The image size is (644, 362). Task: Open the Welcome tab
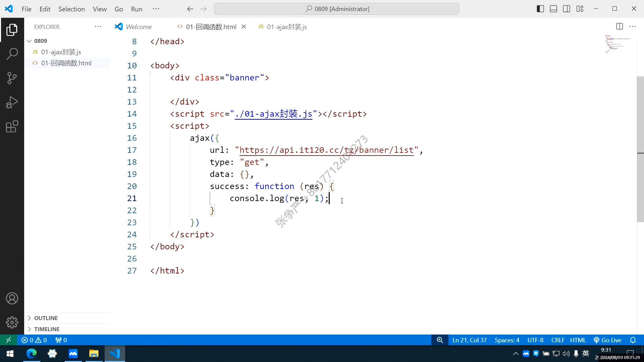138,26
